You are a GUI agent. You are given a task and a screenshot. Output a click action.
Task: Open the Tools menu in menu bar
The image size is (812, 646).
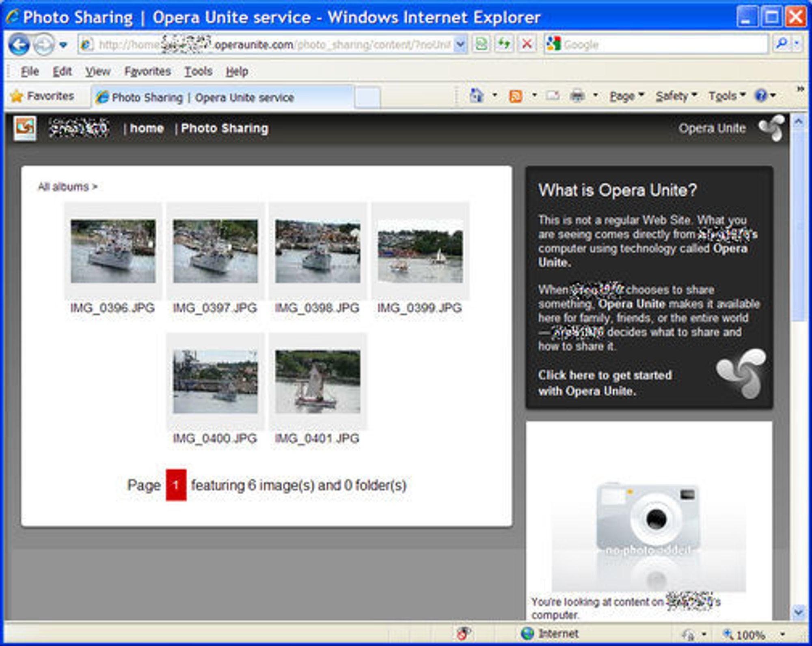[x=198, y=71]
